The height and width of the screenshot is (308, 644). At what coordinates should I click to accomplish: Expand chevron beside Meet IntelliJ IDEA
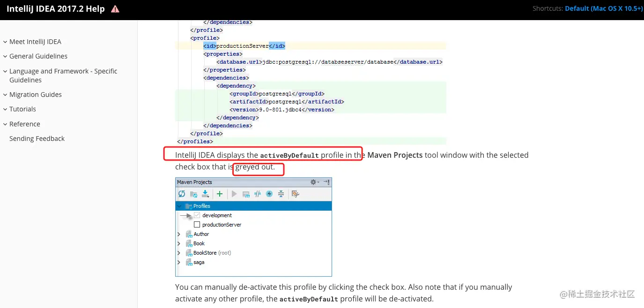(5, 42)
